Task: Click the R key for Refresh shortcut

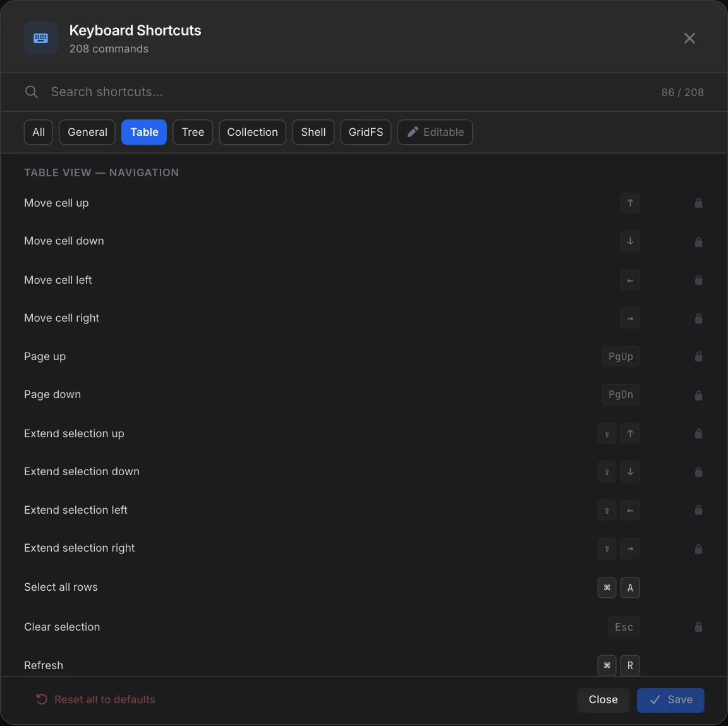Action: [630, 665]
